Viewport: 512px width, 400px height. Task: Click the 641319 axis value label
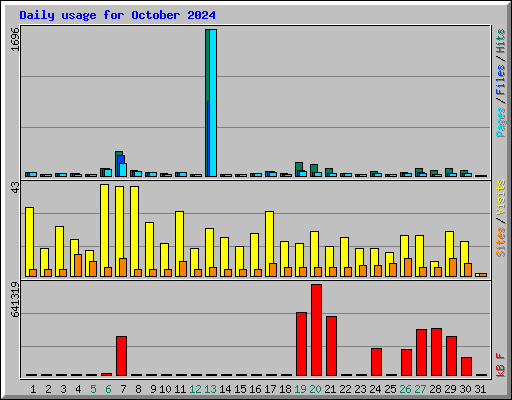click(15, 299)
